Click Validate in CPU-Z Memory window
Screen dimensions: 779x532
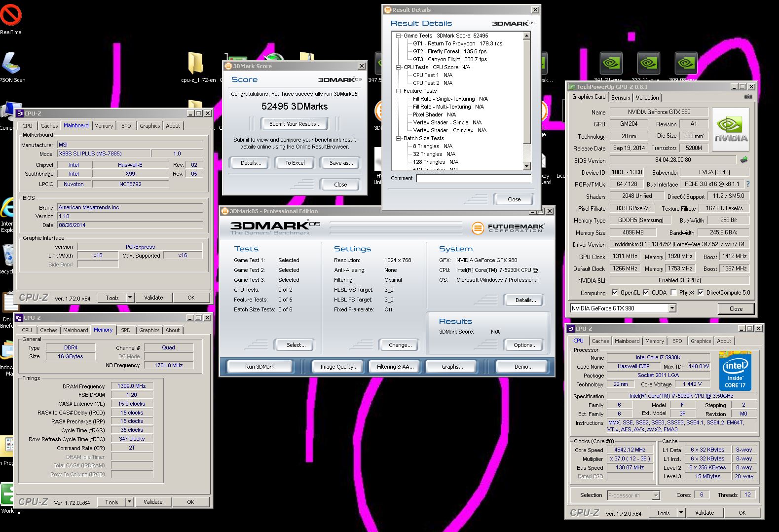coord(153,502)
